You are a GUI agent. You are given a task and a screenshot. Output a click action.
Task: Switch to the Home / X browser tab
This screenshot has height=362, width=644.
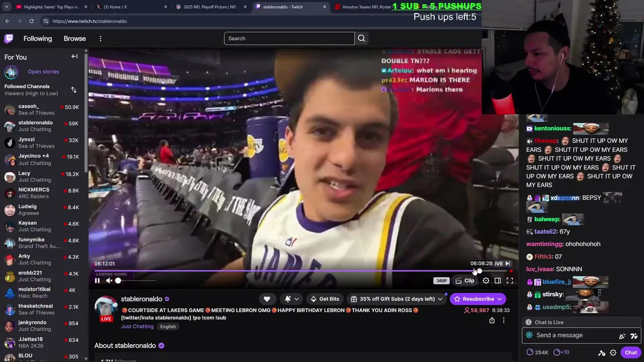pos(131,7)
